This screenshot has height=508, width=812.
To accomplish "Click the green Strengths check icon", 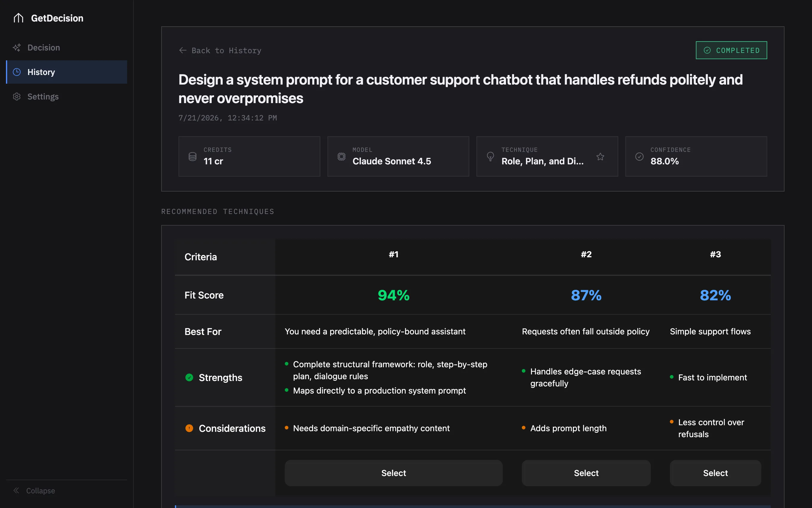I will click(x=189, y=377).
